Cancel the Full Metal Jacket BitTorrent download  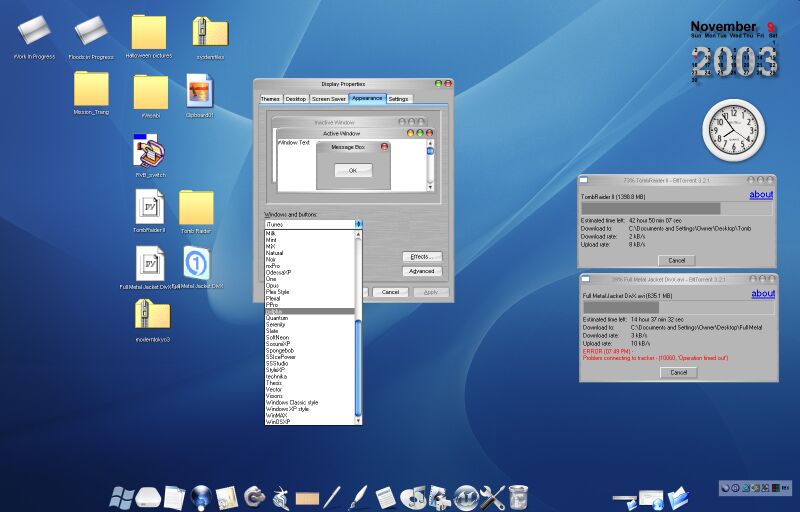[x=679, y=372]
